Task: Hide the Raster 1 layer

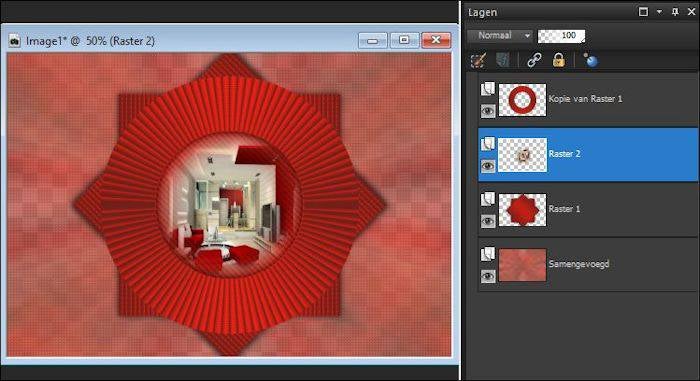Action: (x=488, y=221)
